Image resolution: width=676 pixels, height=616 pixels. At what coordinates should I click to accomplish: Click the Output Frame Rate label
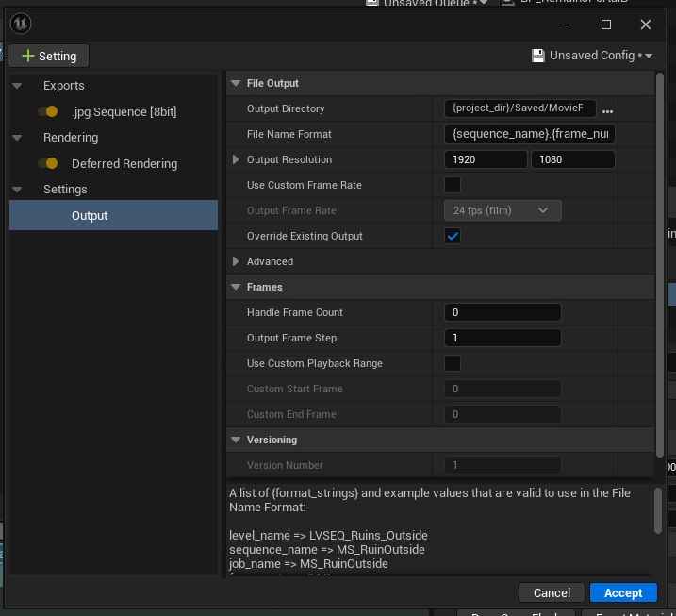pyautogui.click(x=291, y=210)
